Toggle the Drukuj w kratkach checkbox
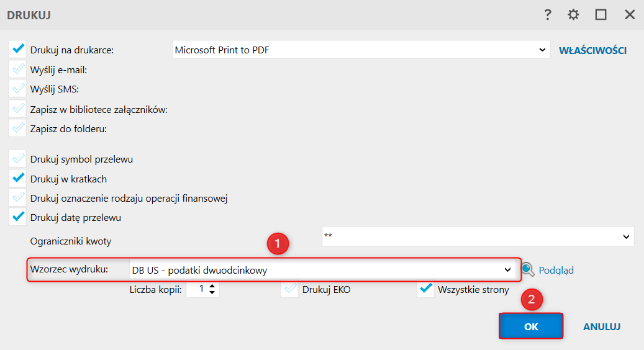644x350 pixels. pos(18,179)
